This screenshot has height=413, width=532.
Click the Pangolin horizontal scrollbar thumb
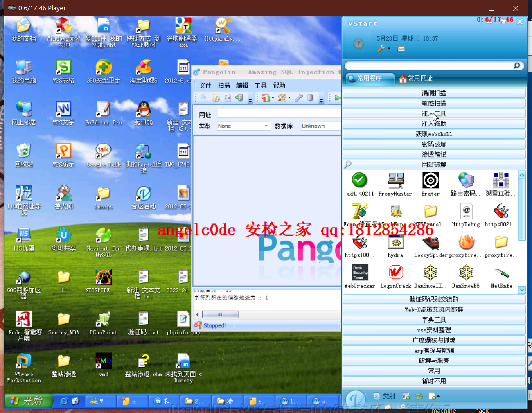pos(220,314)
